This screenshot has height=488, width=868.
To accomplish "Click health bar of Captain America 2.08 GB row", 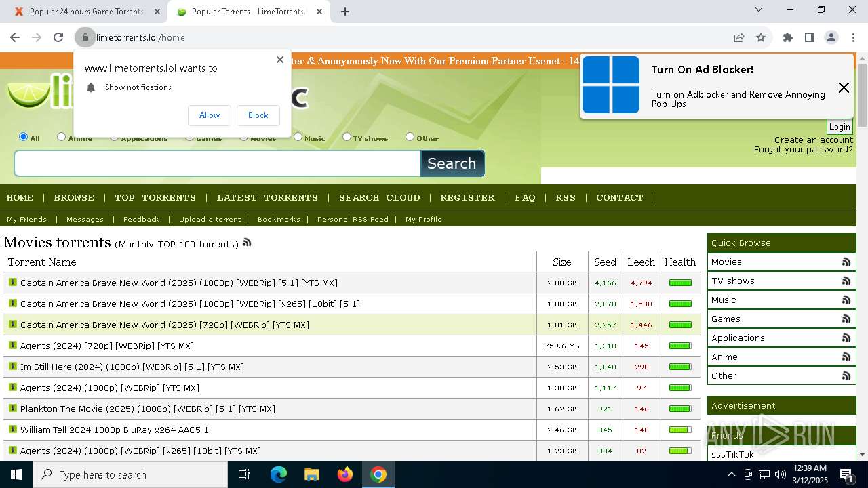I will [680, 283].
